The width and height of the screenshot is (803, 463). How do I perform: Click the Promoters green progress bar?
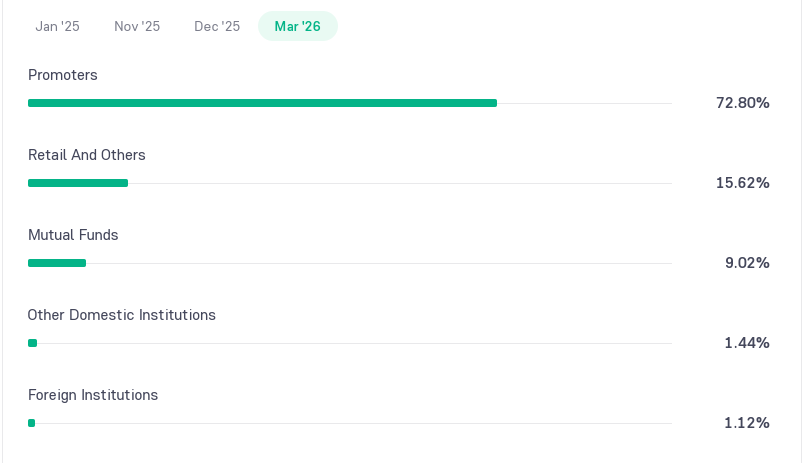pyautogui.click(x=262, y=103)
